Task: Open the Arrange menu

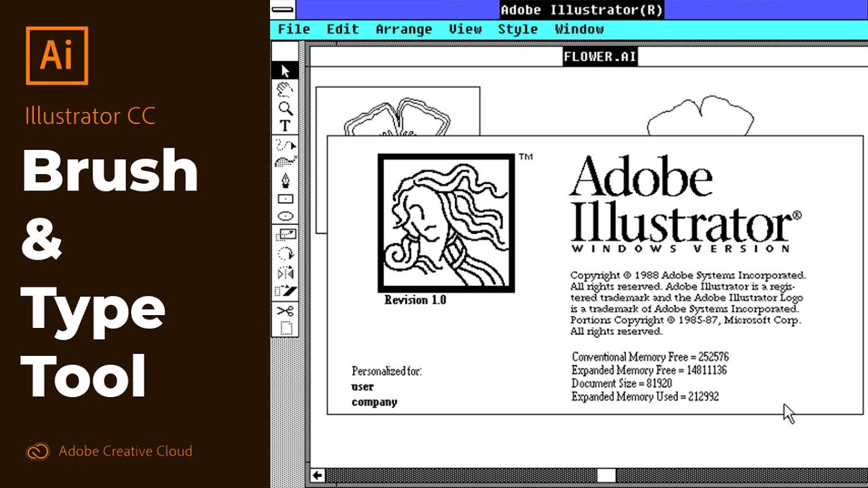Action: pyautogui.click(x=403, y=29)
